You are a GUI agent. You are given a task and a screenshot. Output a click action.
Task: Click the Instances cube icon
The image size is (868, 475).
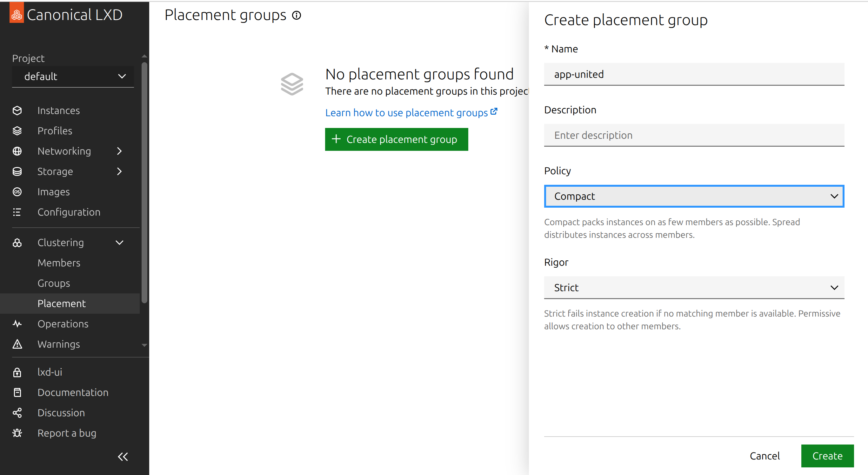coord(17,110)
